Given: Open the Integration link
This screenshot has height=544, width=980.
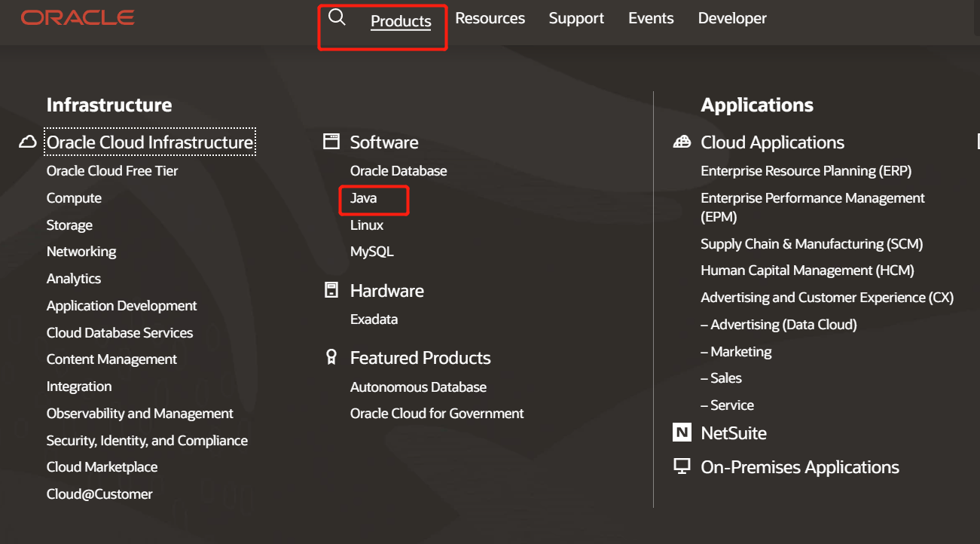Looking at the screenshot, I should tap(79, 387).
